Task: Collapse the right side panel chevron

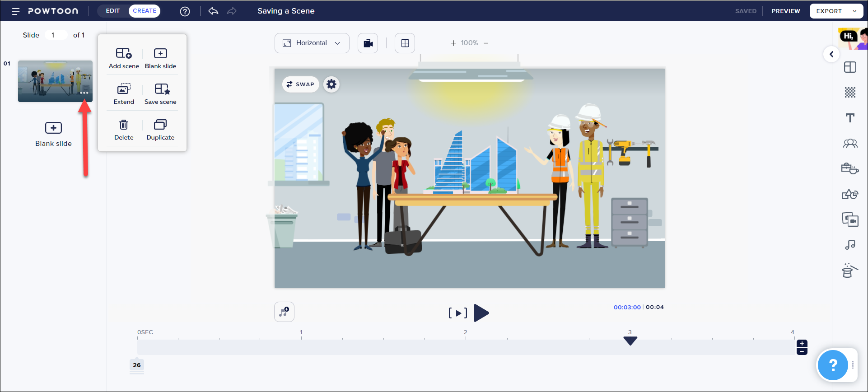Action: click(831, 54)
